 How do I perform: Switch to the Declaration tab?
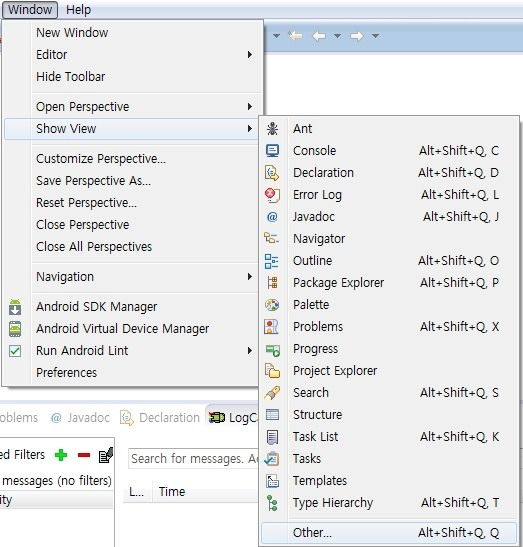click(160, 418)
